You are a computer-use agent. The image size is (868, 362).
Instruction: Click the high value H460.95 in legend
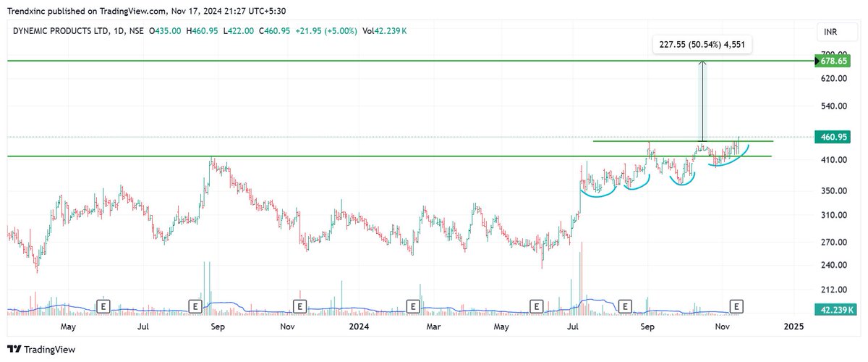(x=203, y=30)
